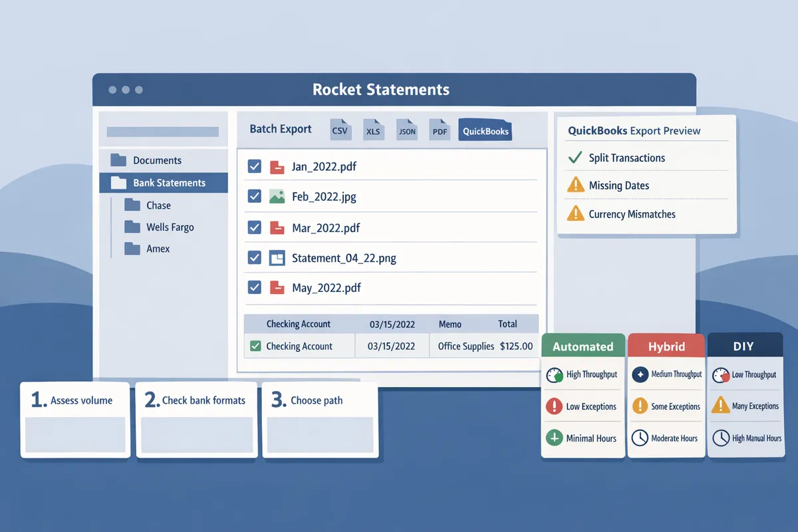This screenshot has width=798, height=532.
Task: Click the Memo column header
Action: point(450,324)
